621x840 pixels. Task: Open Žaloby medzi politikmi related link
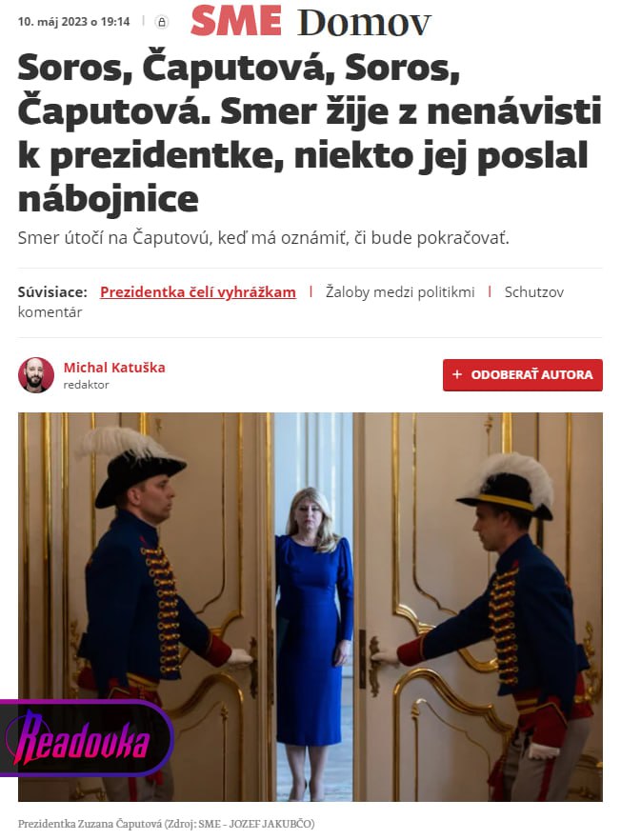coord(400,292)
